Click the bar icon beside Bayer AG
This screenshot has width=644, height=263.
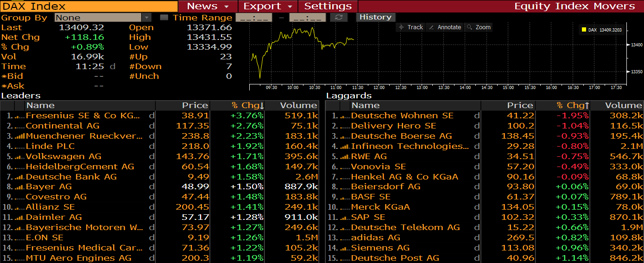coord(20,187)
